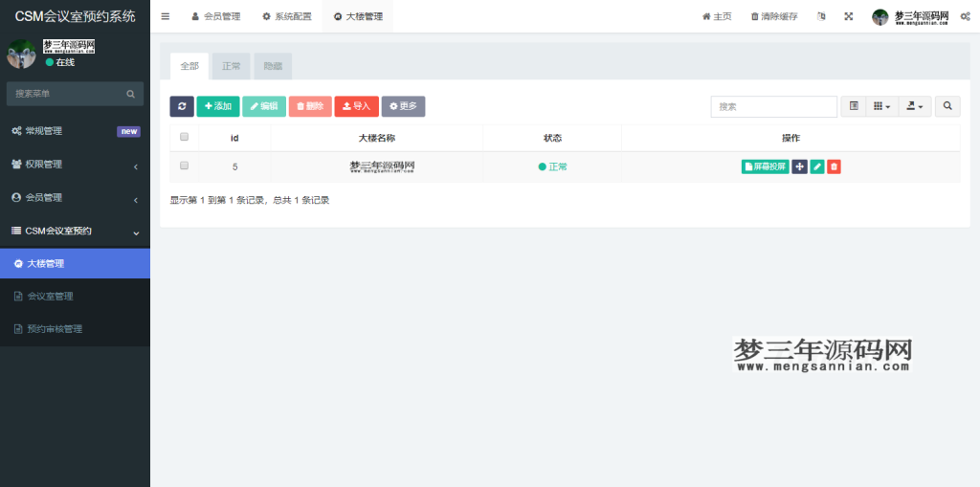Switch to the 正常 filter tab
980x487 pixels.
(x=232, y=66)
